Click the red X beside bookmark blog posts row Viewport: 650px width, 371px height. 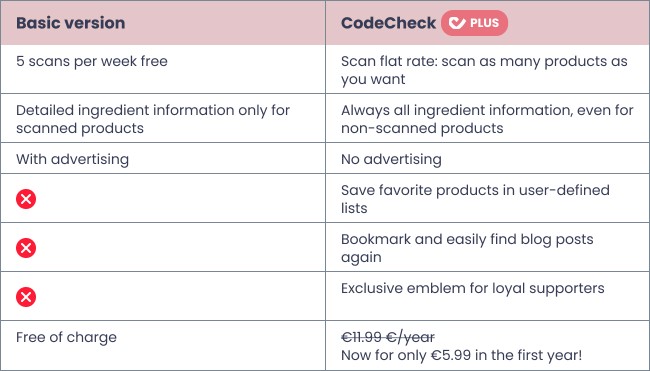click(x=26, y=248)
